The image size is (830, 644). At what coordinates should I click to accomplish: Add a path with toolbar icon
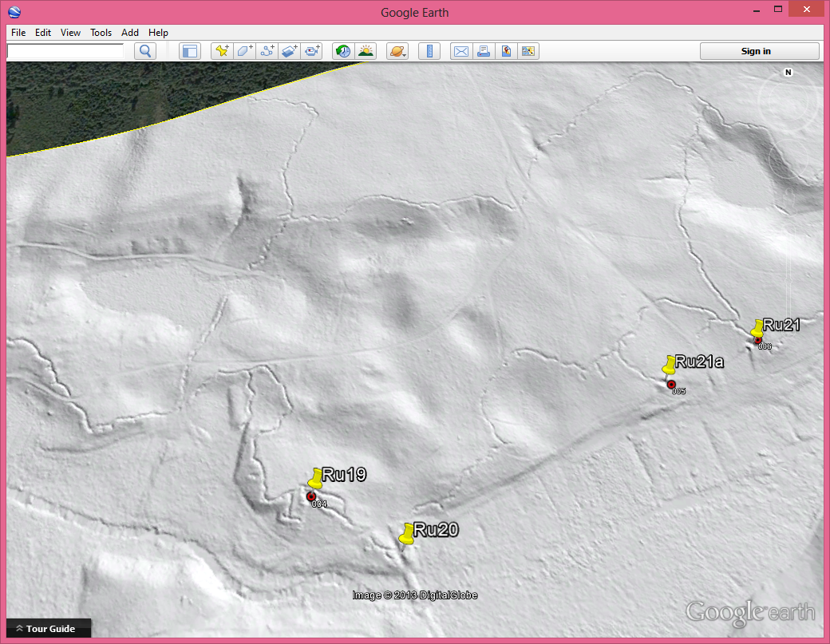(x=267, y=51)
